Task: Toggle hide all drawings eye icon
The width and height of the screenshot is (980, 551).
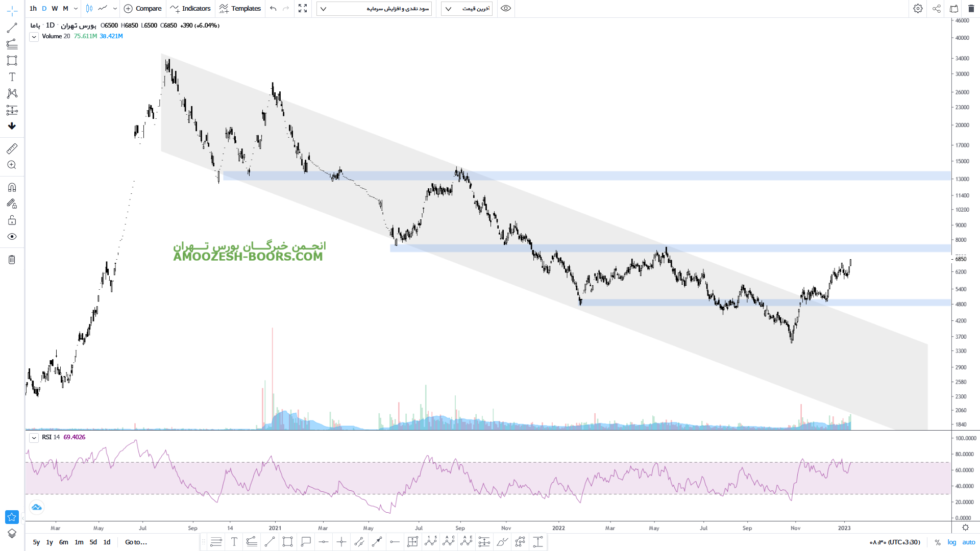Action: (x=12, y=237)
